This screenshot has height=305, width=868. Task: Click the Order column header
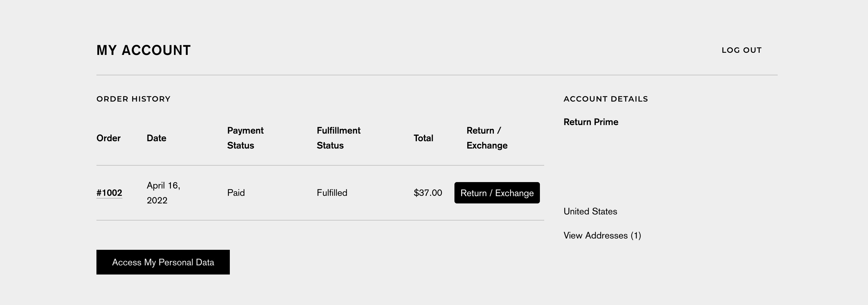(x=109, y=138)
